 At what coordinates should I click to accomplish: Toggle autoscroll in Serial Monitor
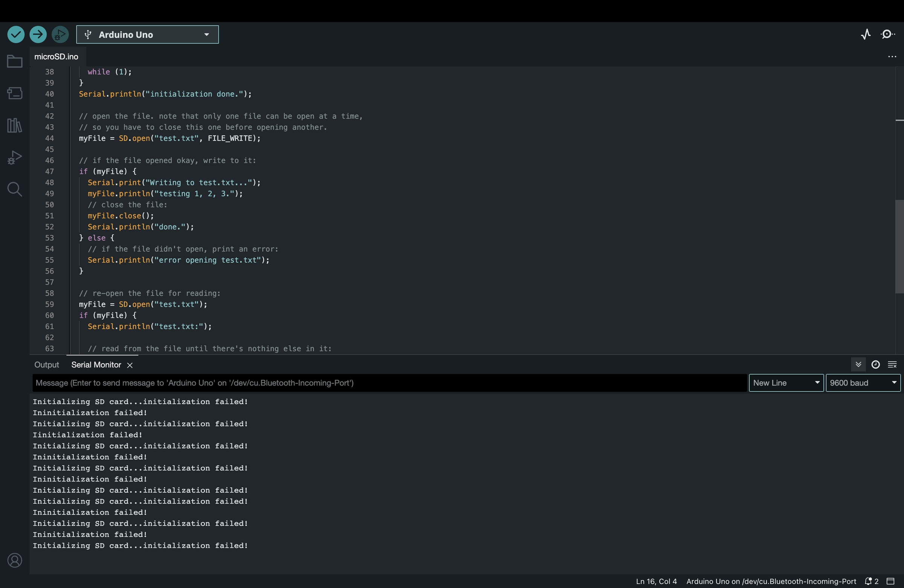pos(858,365)
